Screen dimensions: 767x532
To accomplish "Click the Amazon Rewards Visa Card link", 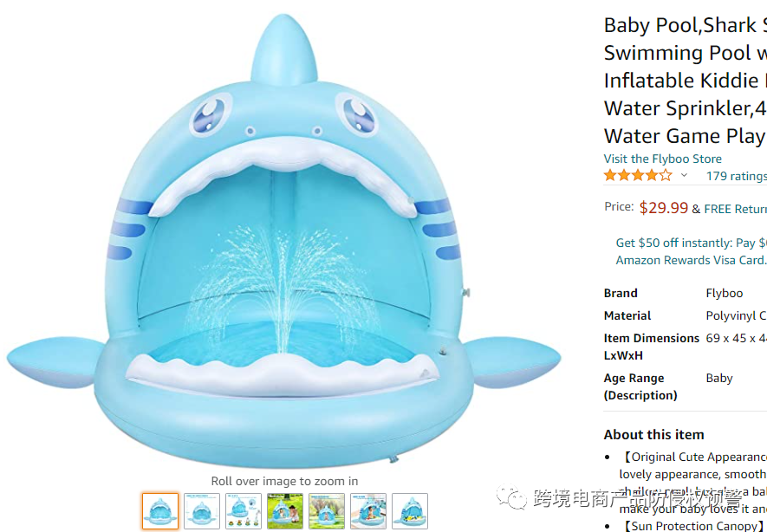I will tap(691, 260).
